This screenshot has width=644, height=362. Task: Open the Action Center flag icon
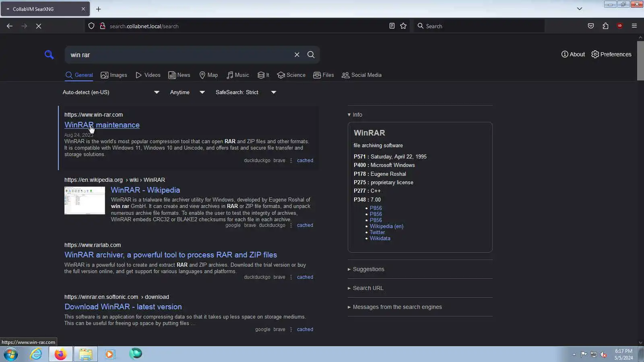click(584, 354)
